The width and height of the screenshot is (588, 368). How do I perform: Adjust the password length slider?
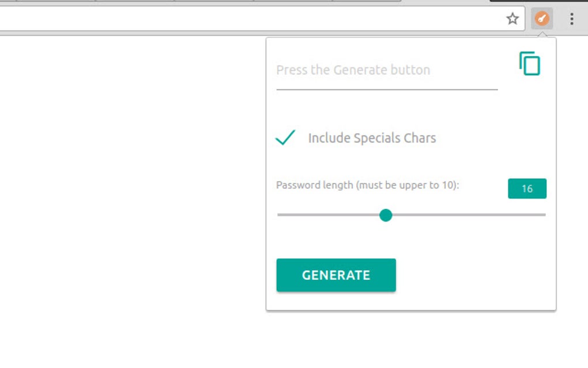(x=386, y=215)
